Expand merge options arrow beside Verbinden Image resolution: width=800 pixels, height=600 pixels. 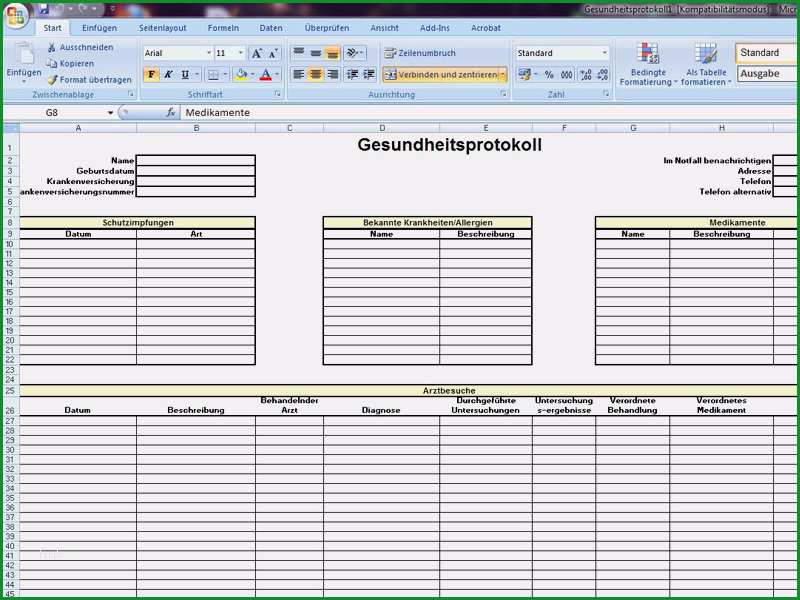pyautogui.click(x=503, y=74)
